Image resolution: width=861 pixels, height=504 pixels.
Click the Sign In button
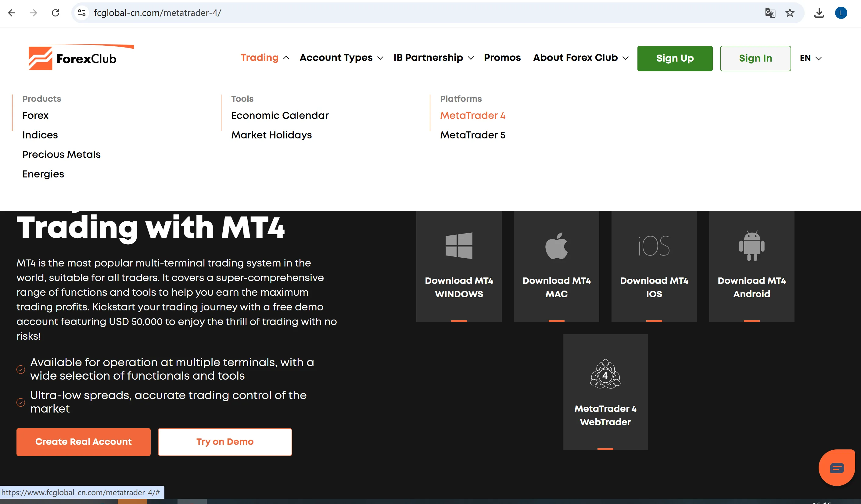point(755,59)
